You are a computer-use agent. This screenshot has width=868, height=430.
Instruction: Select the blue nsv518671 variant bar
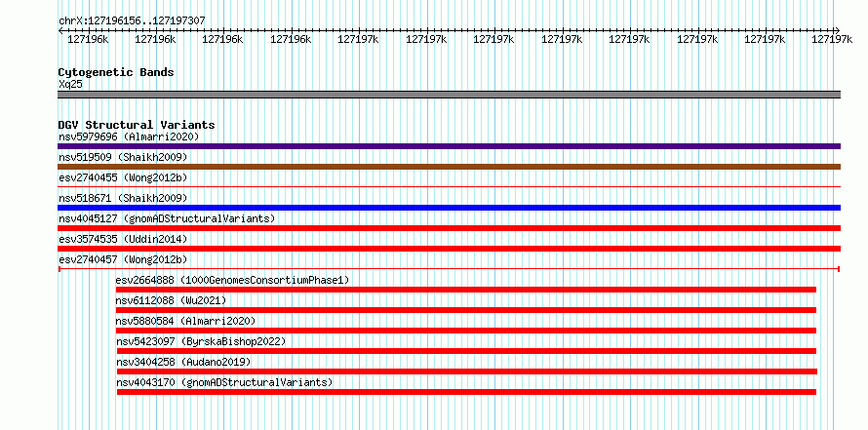coord(449,208)
